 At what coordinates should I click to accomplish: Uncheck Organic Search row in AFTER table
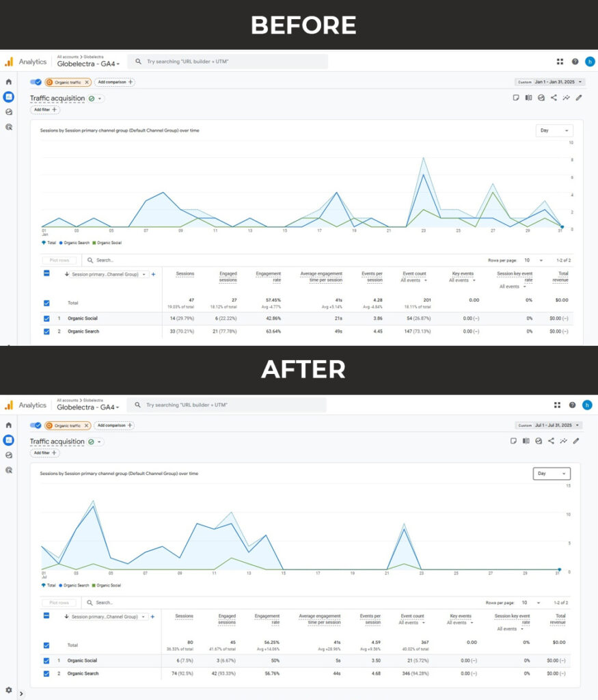click(x=46, y=674)
